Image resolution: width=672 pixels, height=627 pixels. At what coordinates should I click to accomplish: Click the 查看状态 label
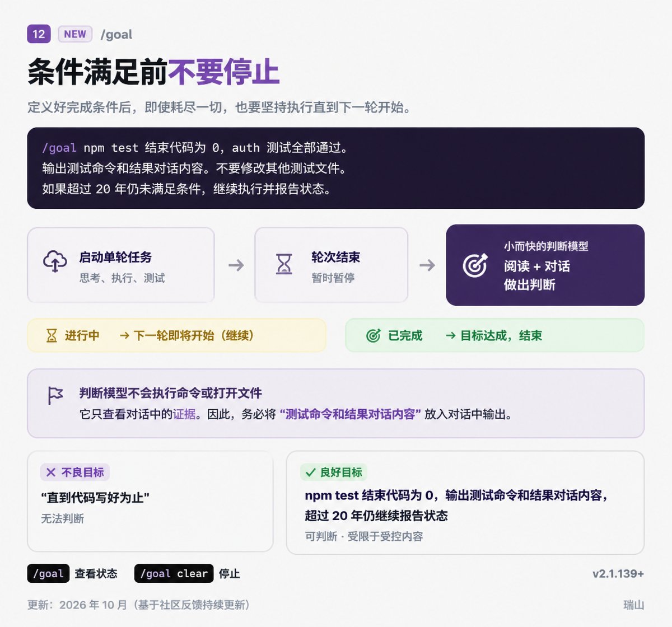(96, 574)
